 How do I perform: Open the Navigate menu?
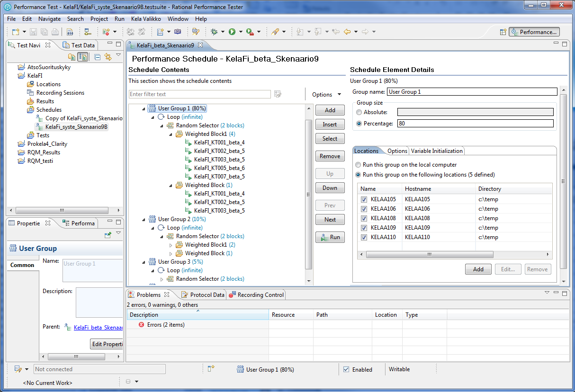coord(49,19)
